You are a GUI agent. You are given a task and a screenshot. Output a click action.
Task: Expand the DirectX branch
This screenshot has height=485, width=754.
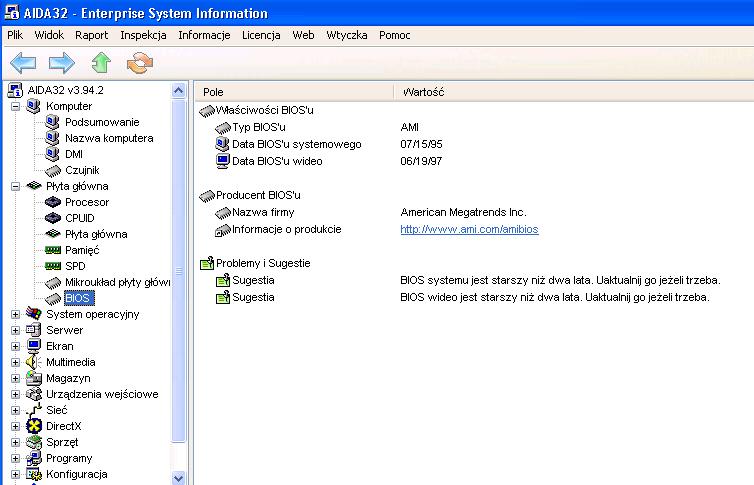click(x=15, y=426)
